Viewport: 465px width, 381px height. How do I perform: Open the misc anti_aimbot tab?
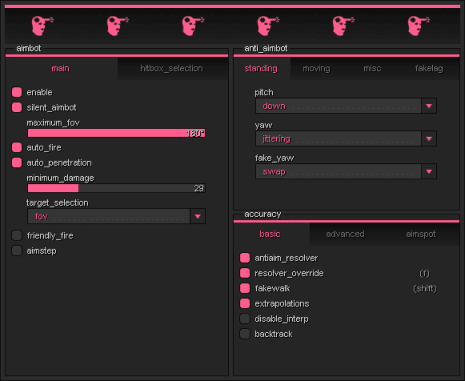click(x=372, y=68)
